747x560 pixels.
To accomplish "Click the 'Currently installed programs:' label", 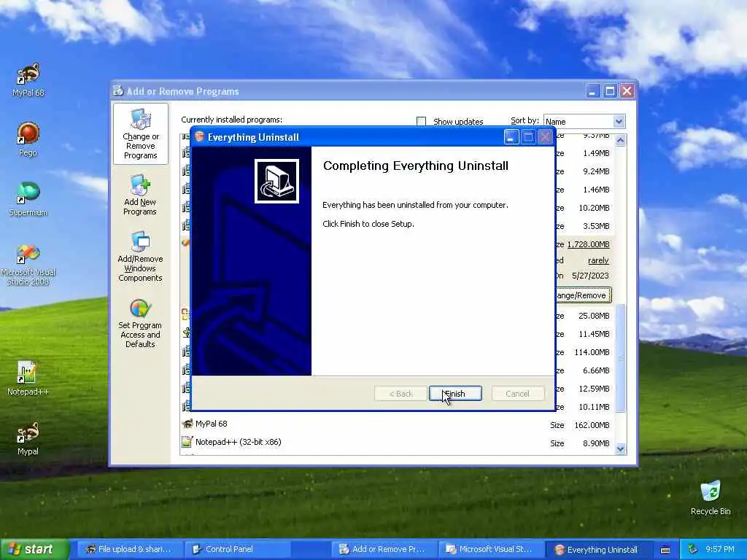I will coord(231,120).
